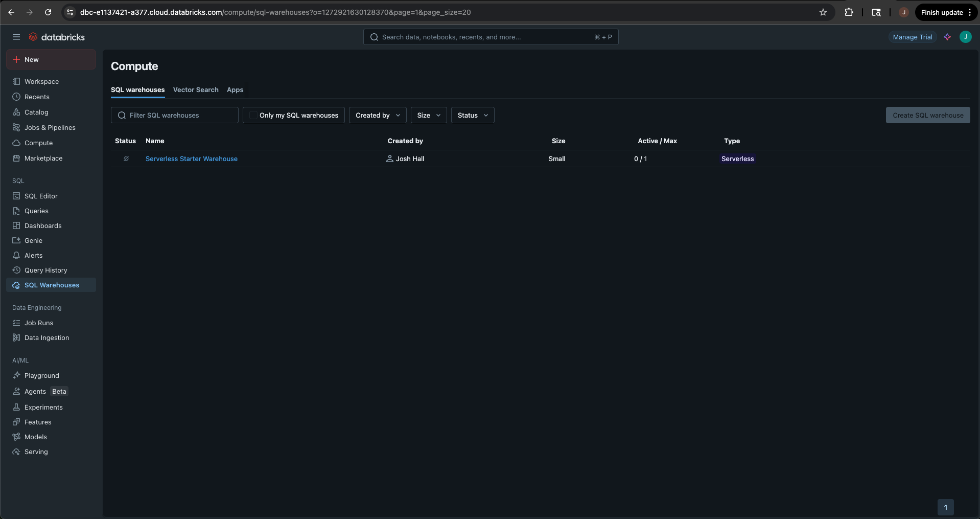Go to page 1 in pagination
This screenshot has height=519, width=980.
point(946,507)
